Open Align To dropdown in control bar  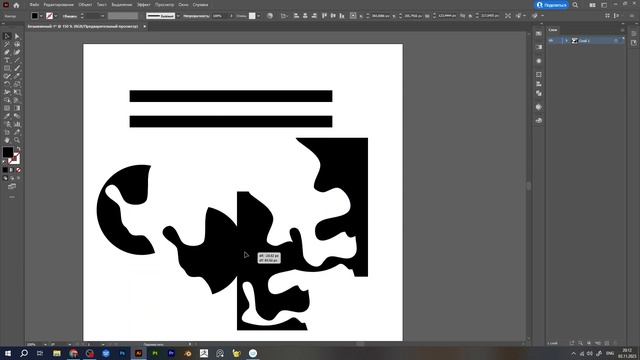pyautogui.click(x=284, y=16)
